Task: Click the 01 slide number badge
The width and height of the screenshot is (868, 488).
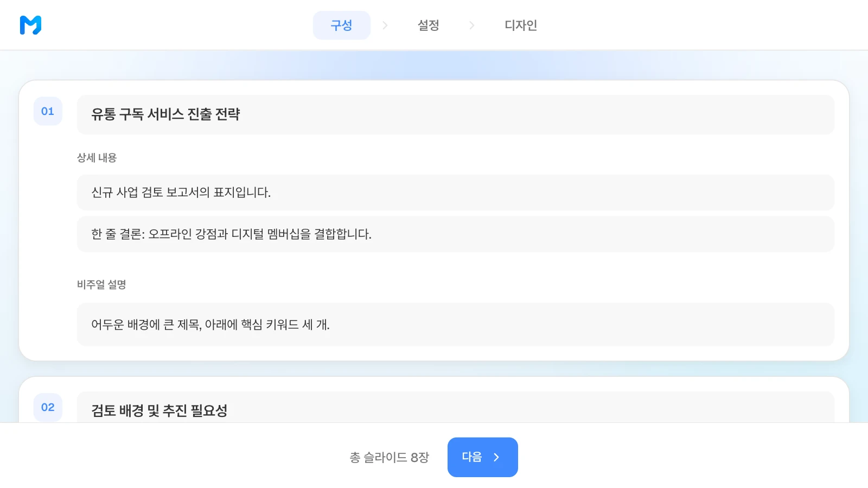Action: [48, 111]
